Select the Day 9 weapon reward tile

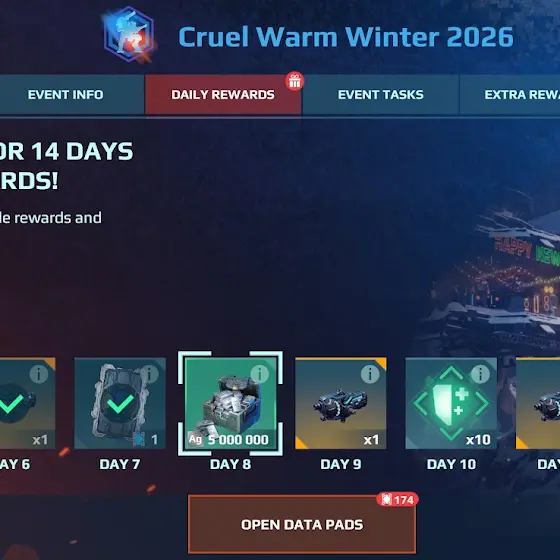coord(341,404)
